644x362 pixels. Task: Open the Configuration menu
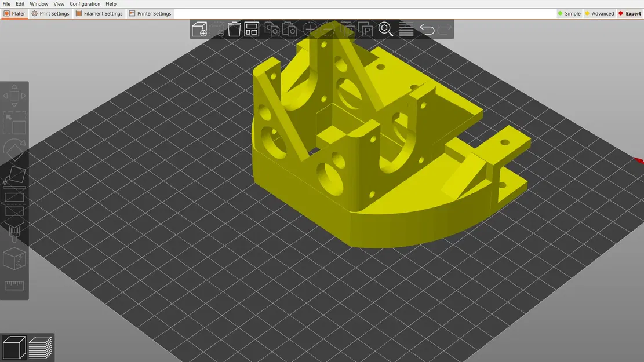point(85,3)
